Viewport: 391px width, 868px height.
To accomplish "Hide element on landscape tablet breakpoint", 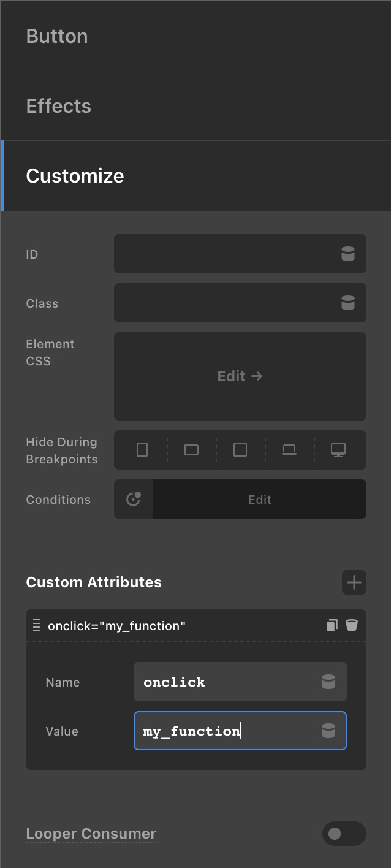I will pyautogui.click(x=191, y=450).
